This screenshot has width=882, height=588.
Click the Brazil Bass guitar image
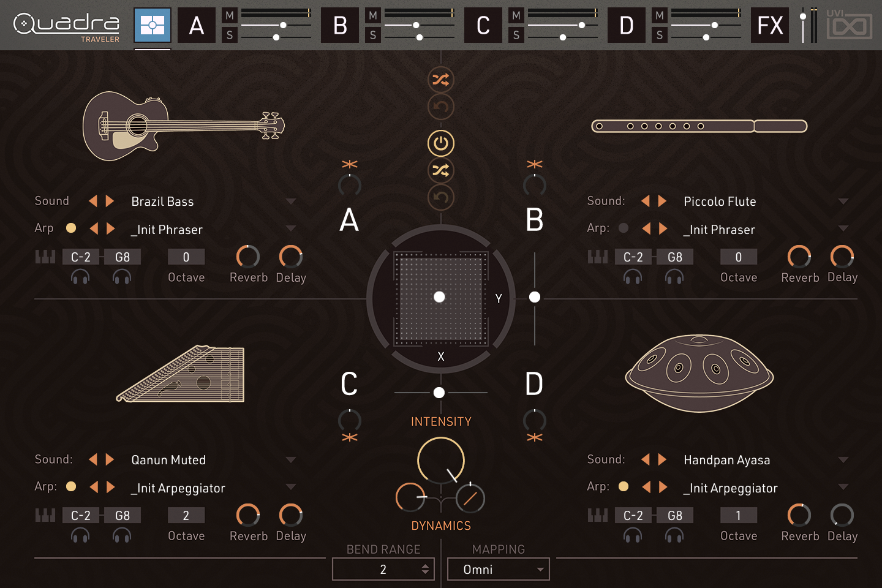click(x=183, y=126)
